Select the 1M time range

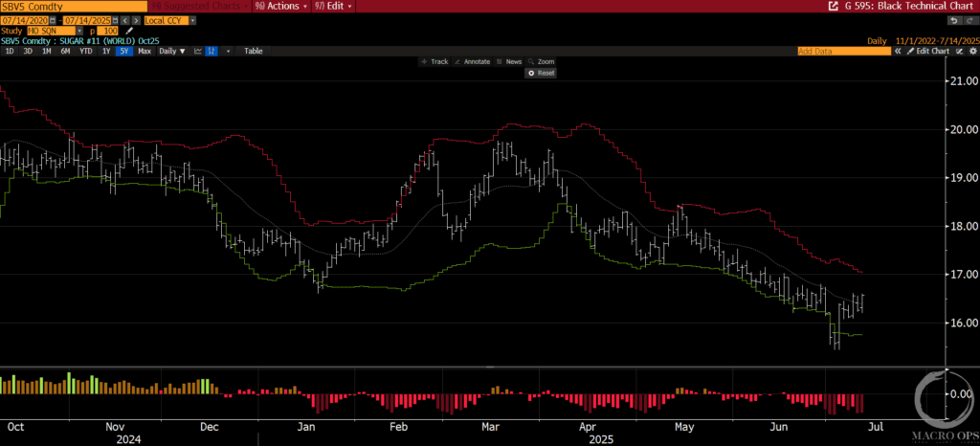pos(46,52)
